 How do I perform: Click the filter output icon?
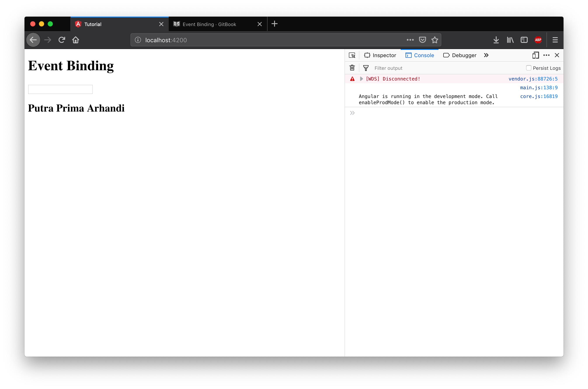(x=366, y=68)
